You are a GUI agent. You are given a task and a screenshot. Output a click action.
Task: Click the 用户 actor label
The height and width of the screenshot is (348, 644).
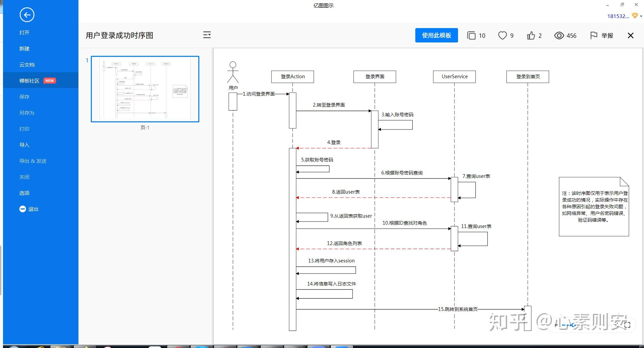click(x=233, y=88)
